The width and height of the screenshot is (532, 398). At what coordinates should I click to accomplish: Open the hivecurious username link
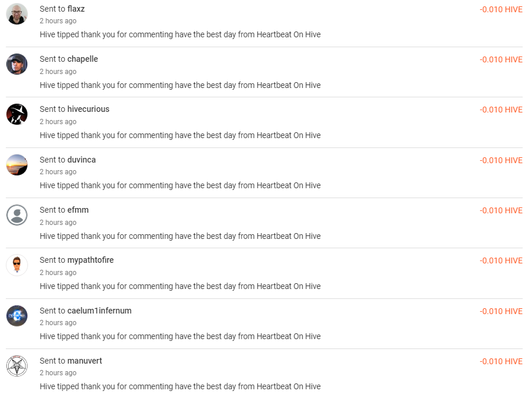88,109
